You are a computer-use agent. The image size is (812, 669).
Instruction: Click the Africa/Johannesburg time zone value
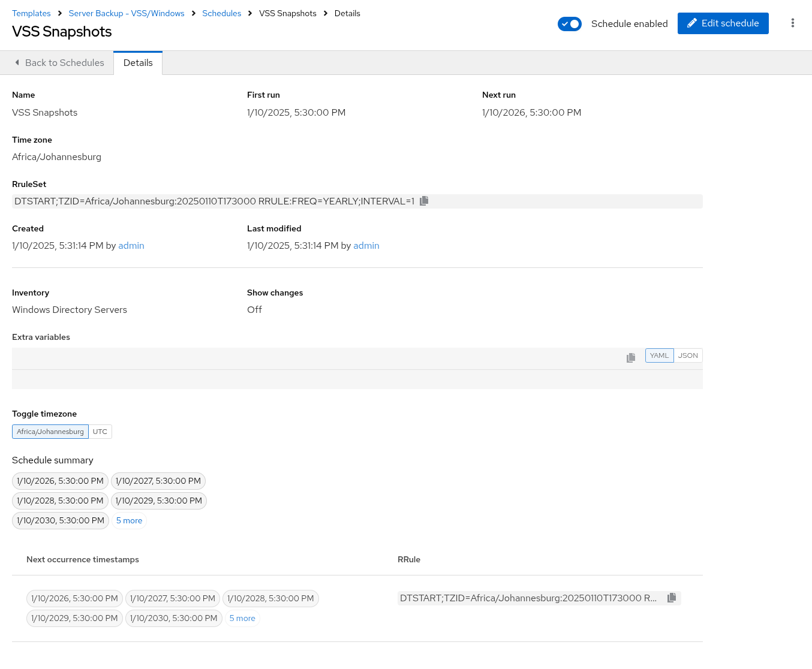56,156
